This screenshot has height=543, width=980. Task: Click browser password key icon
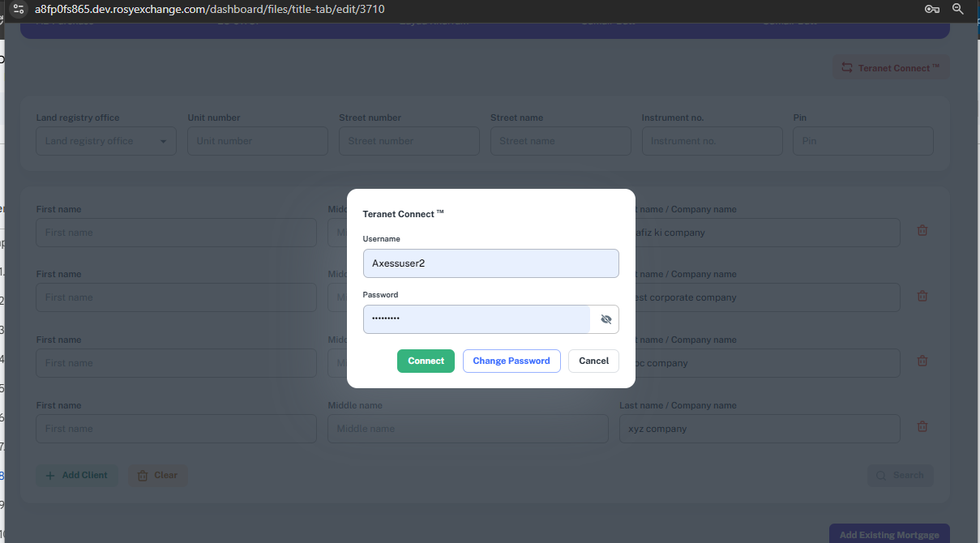932,10
